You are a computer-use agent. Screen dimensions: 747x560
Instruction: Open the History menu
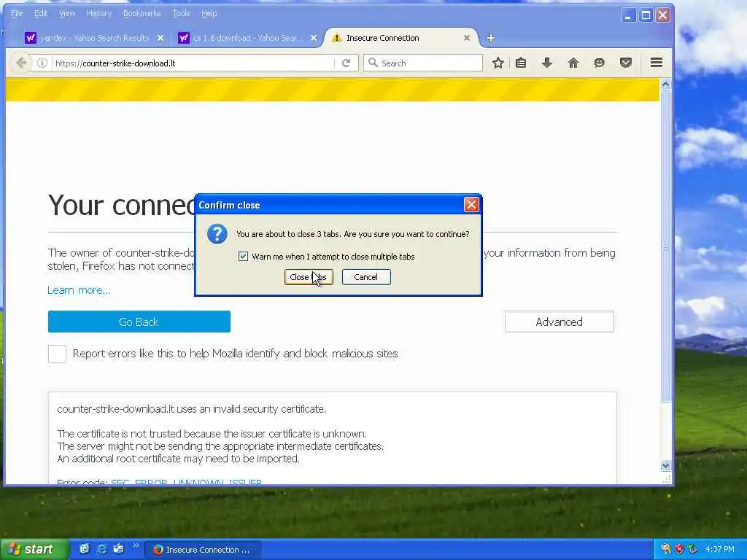click(x=99, y=13)
